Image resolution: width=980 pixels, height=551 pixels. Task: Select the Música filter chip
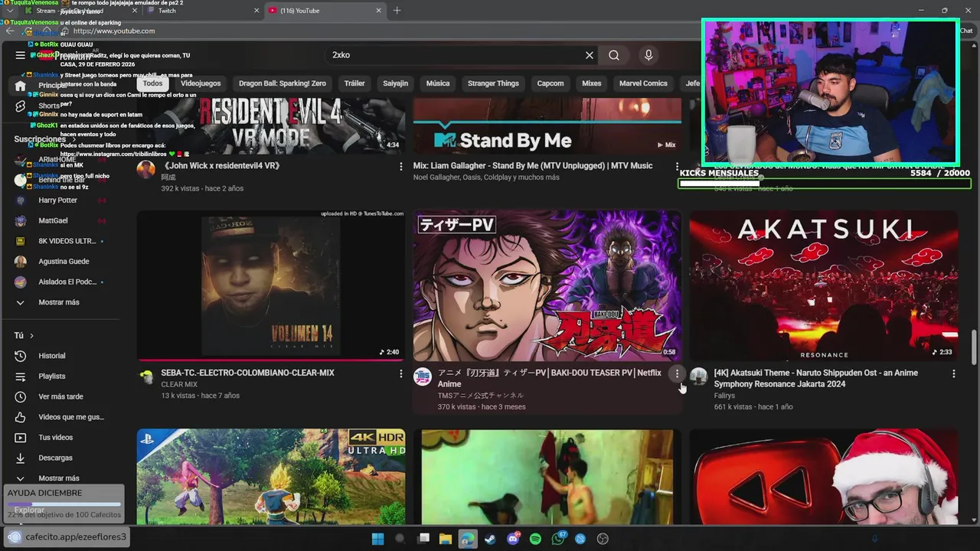[x=438, y=83]
